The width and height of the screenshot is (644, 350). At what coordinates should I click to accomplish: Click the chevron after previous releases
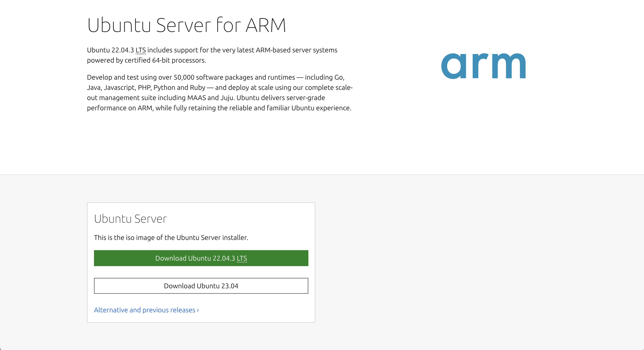(x=198, y=310)
